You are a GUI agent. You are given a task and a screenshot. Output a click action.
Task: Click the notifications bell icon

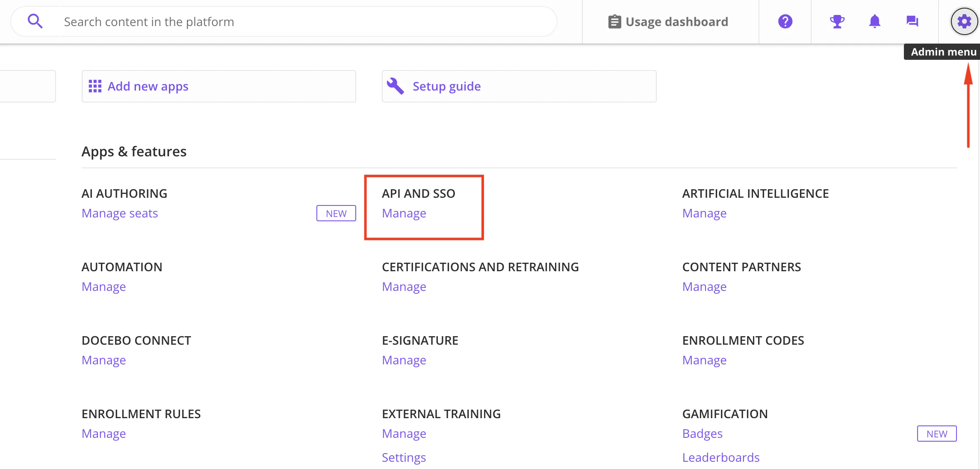[874, 21]
